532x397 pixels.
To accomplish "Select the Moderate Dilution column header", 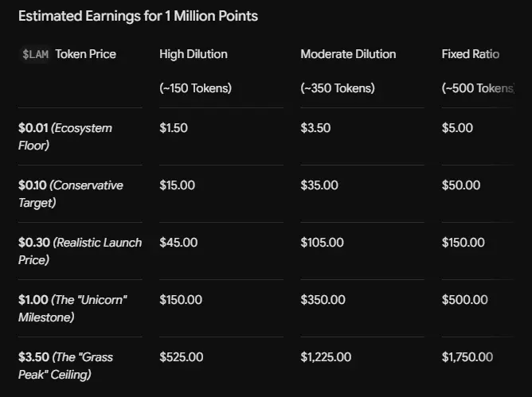I will [x=348, y=54].
